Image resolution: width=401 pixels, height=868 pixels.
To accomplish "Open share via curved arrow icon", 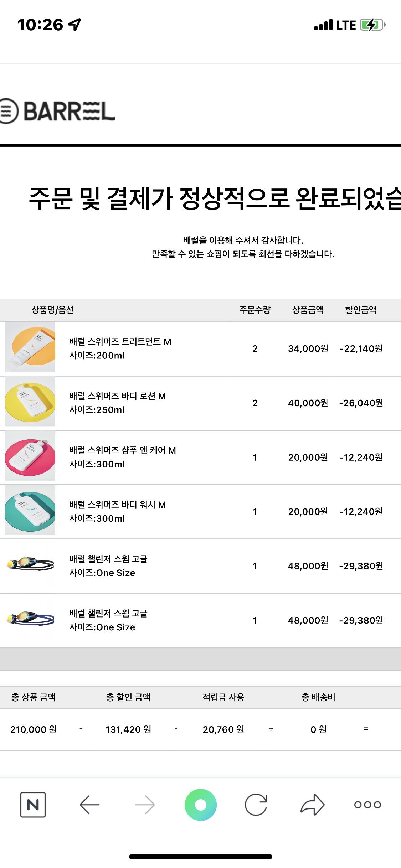I will pos(312,805).
